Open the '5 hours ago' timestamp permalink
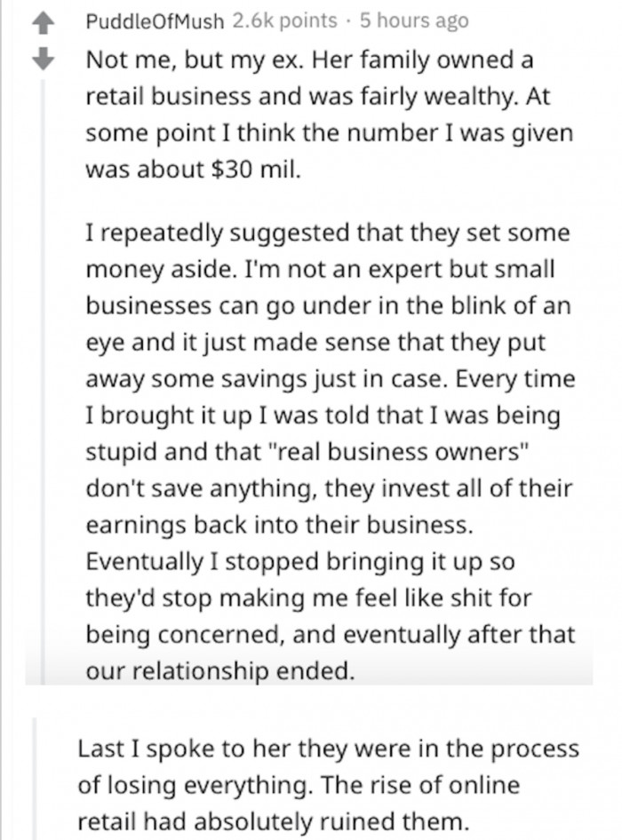The width and height of the screenshot is (622, 840). [414, 20]
